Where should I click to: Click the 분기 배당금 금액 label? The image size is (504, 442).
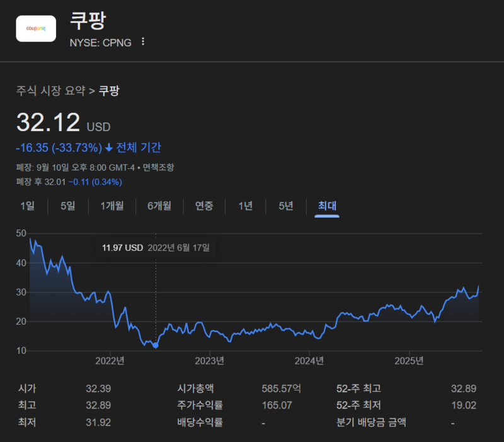(371, 422)
